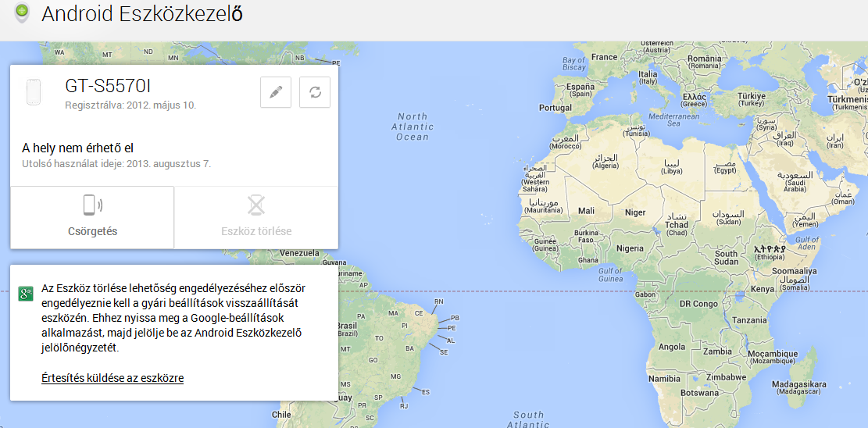Select the Venezuela label on the map
The height and width of the screenshot is (428, 868).
click(x=300, y=254)
